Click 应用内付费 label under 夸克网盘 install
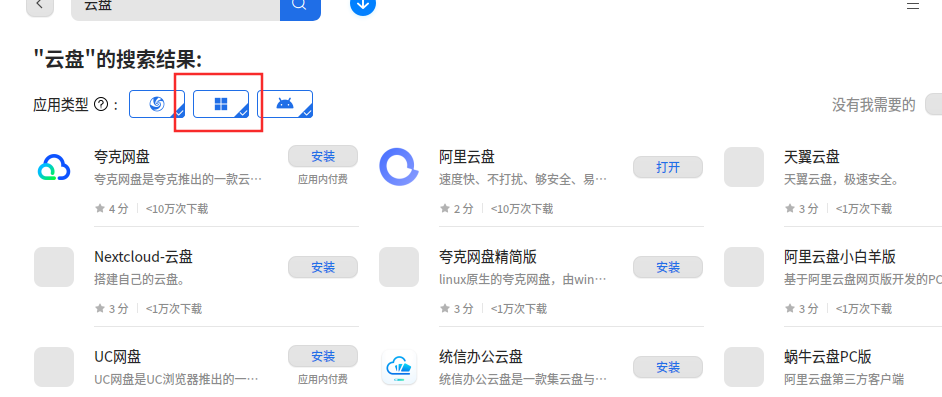 (323, 179)
